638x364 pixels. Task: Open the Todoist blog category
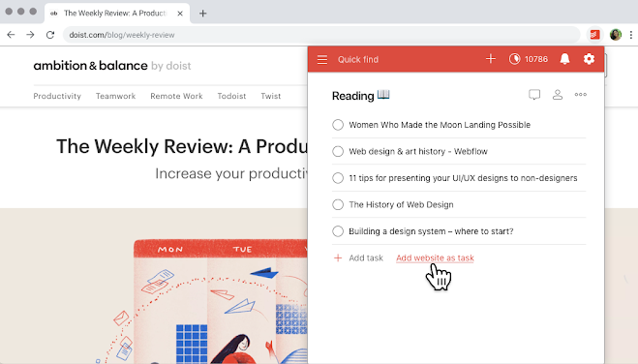[231, 96]
